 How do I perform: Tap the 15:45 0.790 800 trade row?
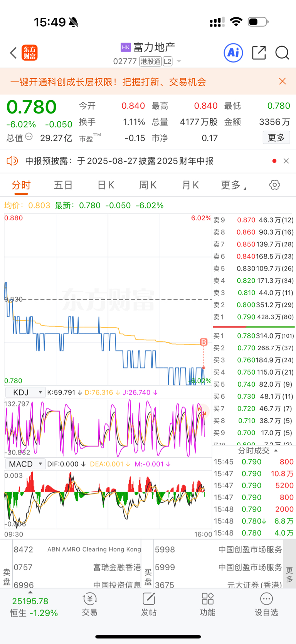click(x=254, y=462)
